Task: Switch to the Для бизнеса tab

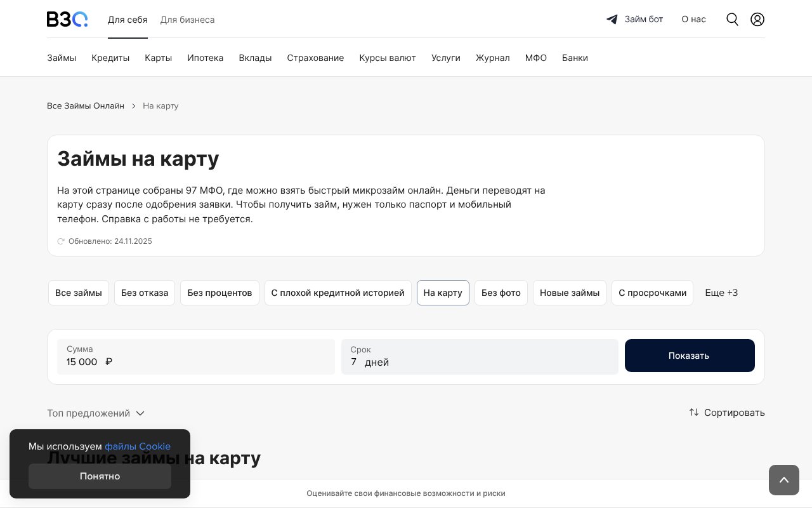Action: pos(187,20)
